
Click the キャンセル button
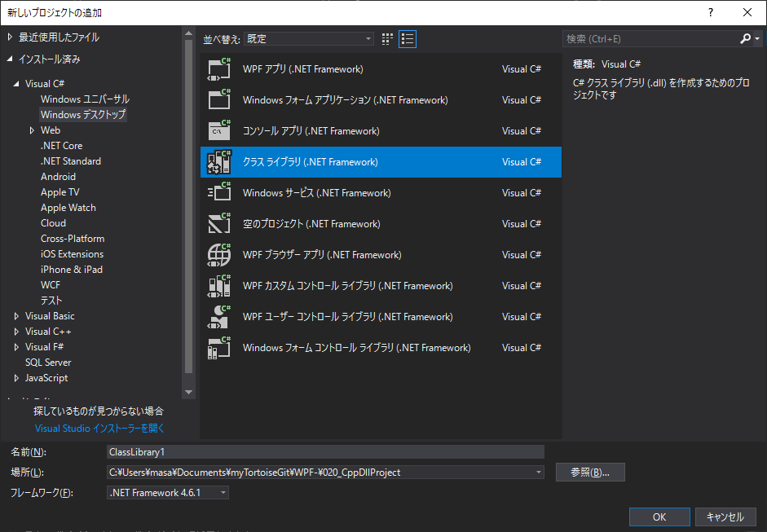pos(725,517)
